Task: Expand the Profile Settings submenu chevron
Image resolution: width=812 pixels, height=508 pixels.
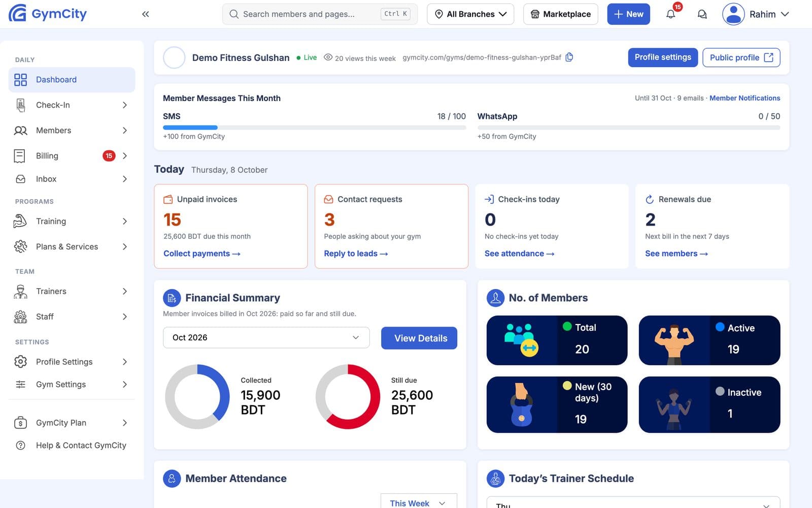Action: (x=125, y=362)
